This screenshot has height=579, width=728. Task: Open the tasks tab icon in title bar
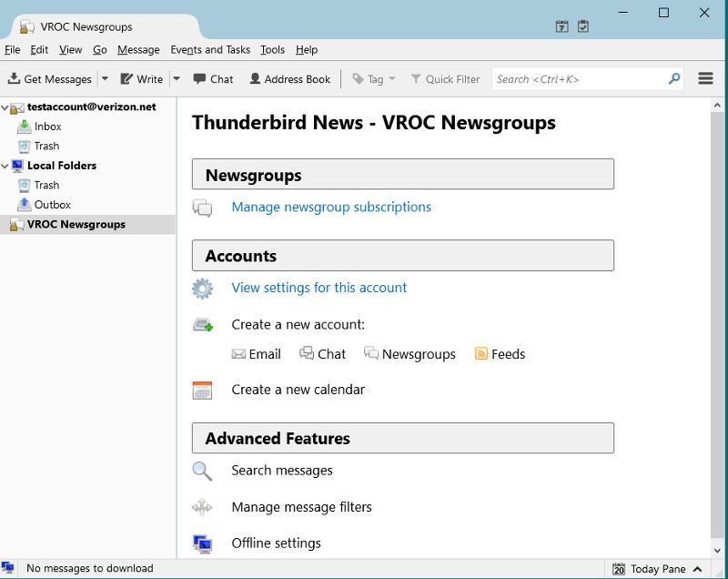pos(583,26)
